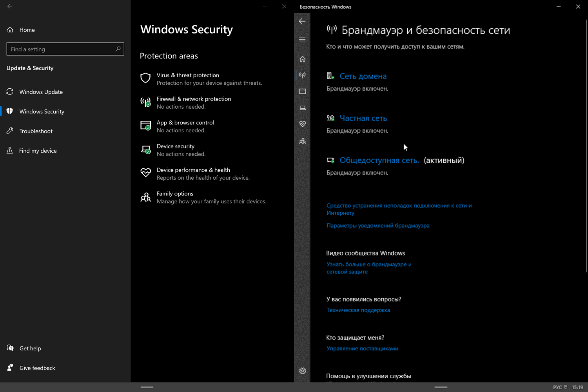Click the back arrow in Безопасность Windows
Screen dimensions: 588x392
point(302,22)
